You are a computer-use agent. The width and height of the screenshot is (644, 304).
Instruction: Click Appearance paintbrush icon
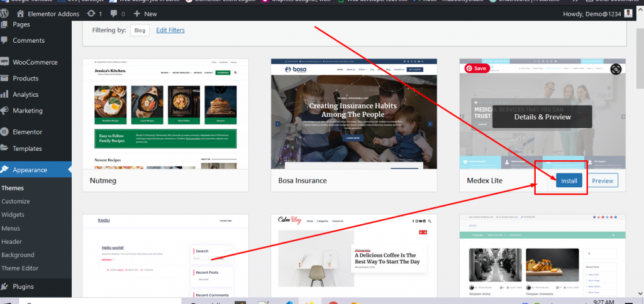[x=4, y=170]
